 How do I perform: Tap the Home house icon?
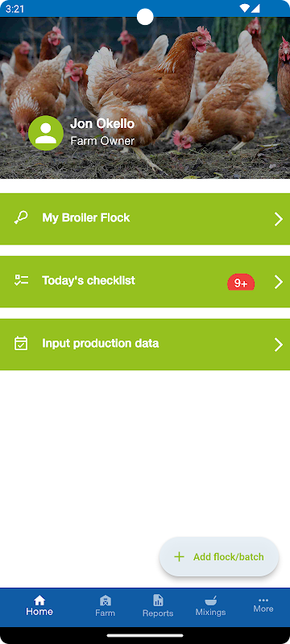39,600
